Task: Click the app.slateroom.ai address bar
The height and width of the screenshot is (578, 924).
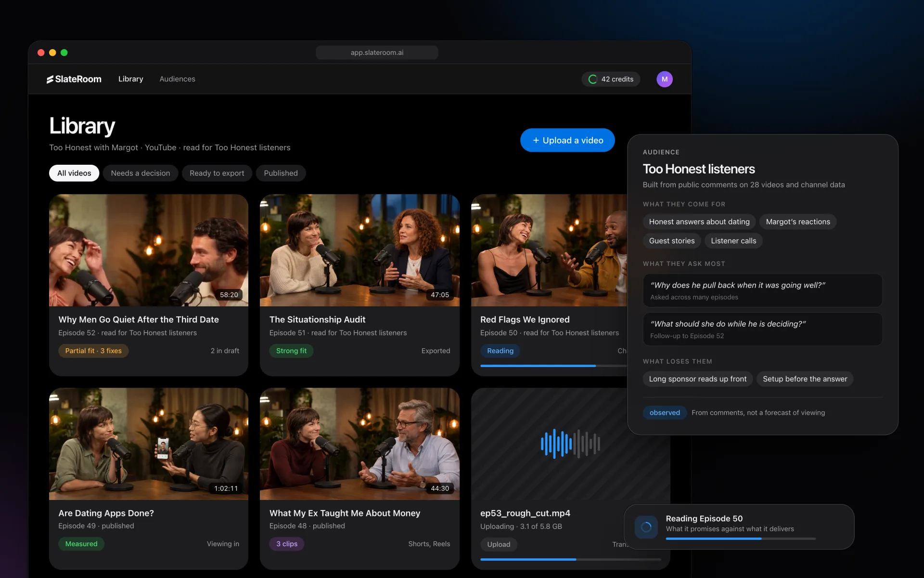Action: (x=377, y=53)
